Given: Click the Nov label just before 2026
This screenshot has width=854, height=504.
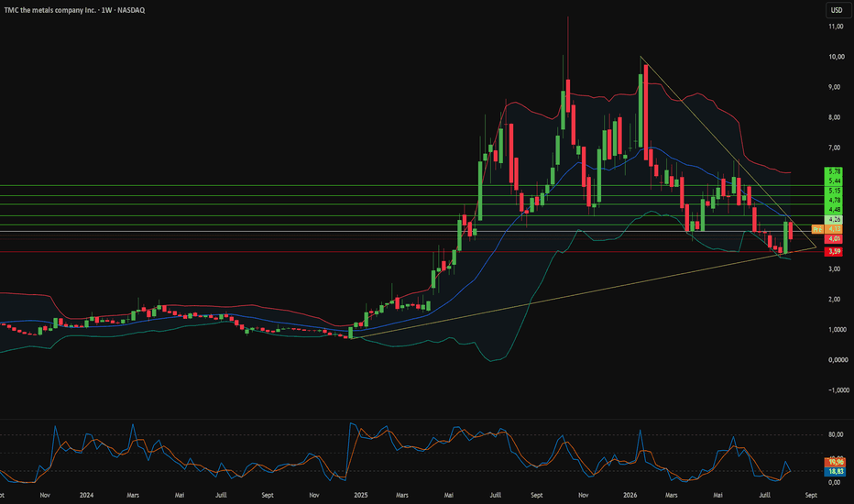Looking at the screenshot, I should [584, 495].
